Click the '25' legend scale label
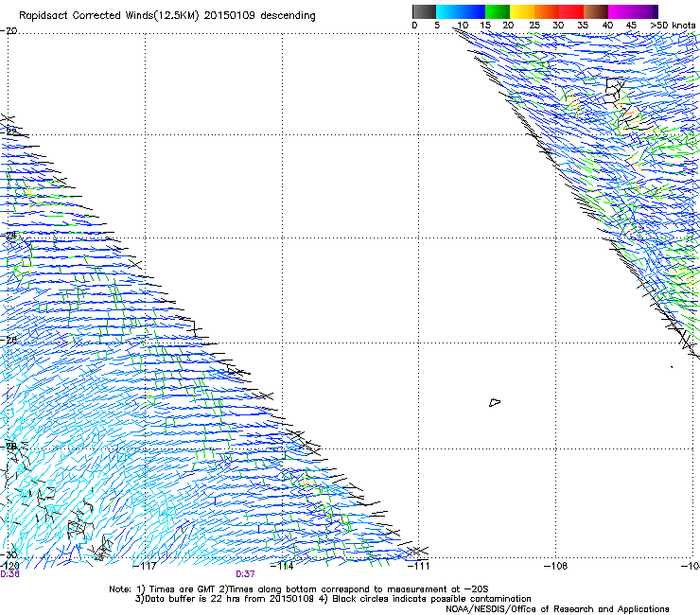The height and width of the screenshot is (615, 700). [534, 26]
